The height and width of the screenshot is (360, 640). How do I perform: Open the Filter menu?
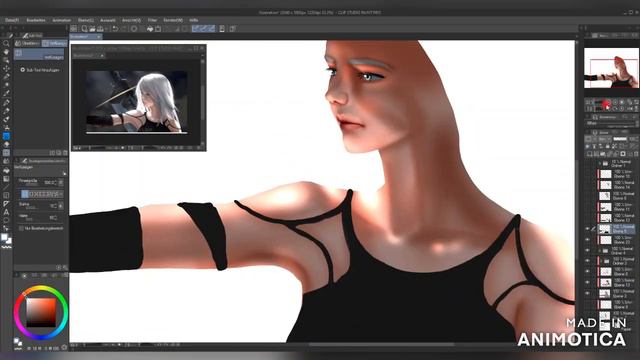click(x=152, y=20)
